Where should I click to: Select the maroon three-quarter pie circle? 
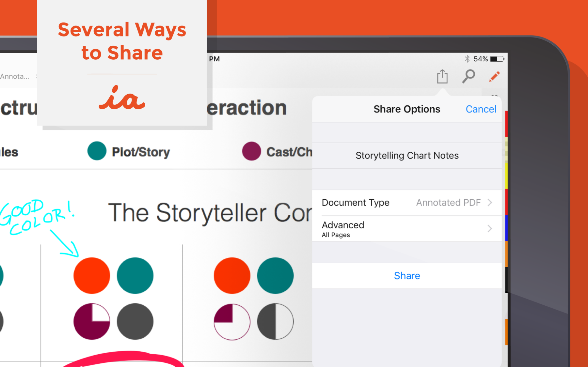(x=92, y=322)
